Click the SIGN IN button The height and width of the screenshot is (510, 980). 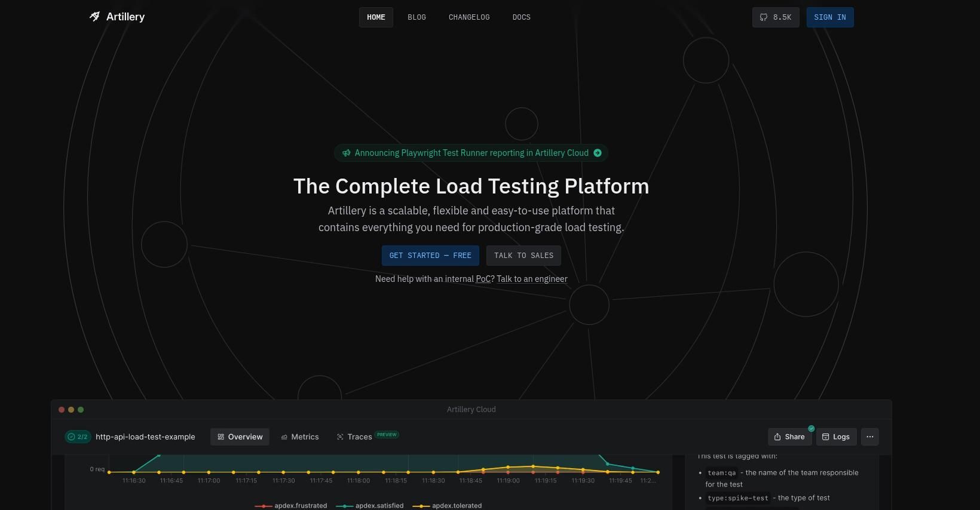(830, 17)
